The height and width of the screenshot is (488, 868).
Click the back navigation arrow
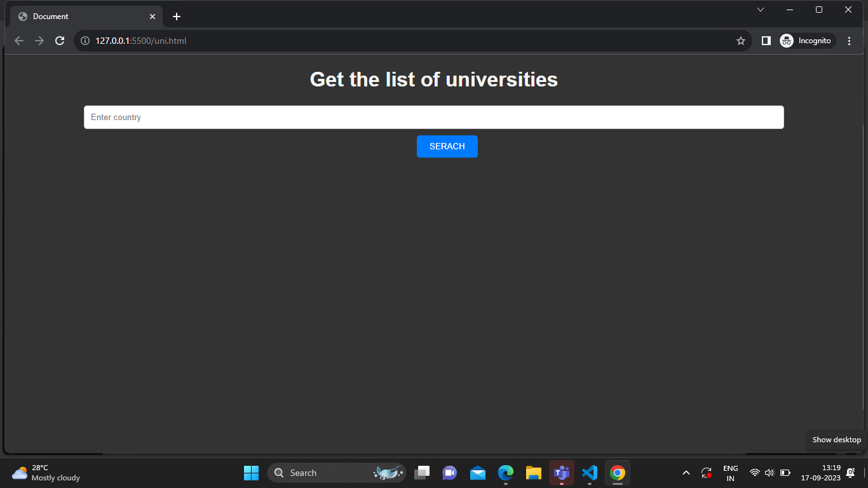18,40
